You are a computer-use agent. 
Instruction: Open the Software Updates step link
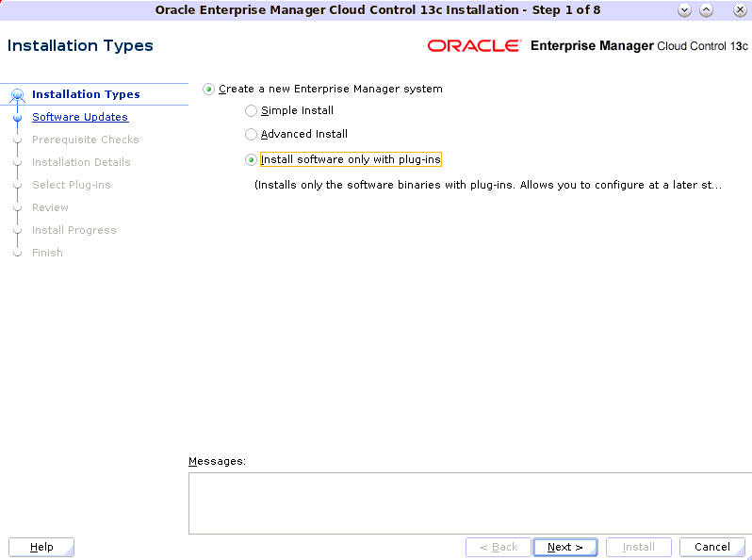coord(80,117)
